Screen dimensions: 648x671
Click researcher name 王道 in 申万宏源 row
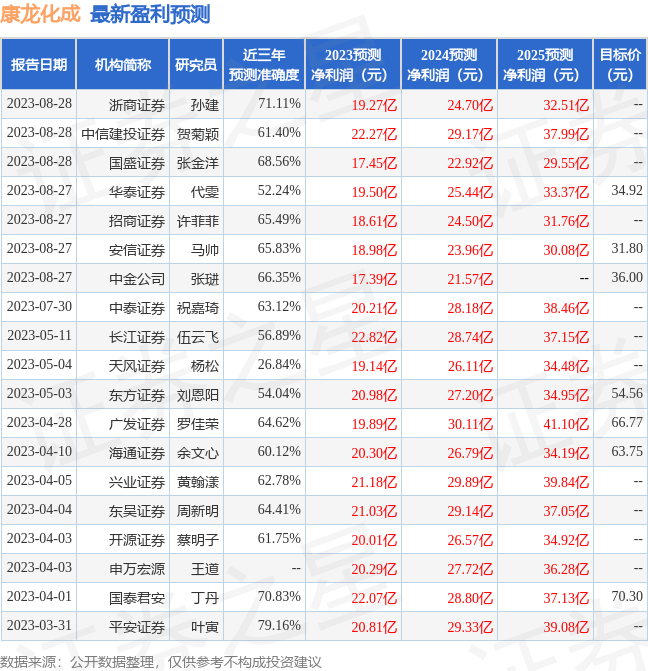click(x=205, y=569)
